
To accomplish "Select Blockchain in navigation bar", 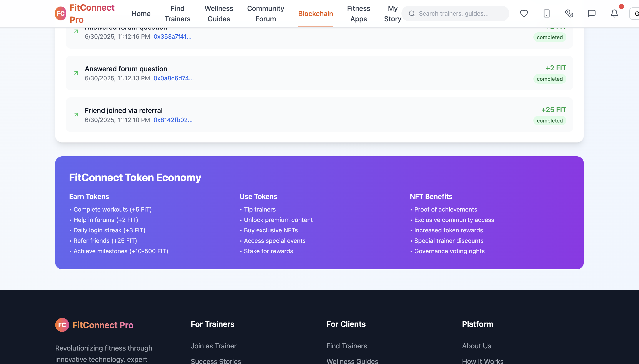I will pyautogui.click(x=315, y=13).
